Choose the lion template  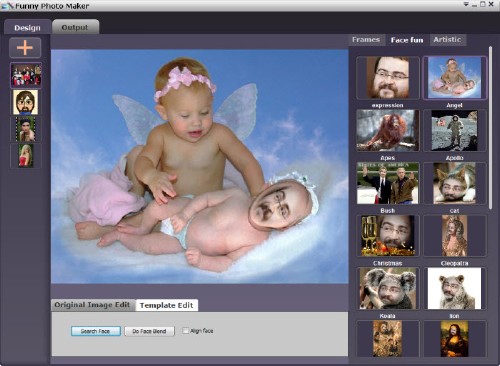(455, 288)
